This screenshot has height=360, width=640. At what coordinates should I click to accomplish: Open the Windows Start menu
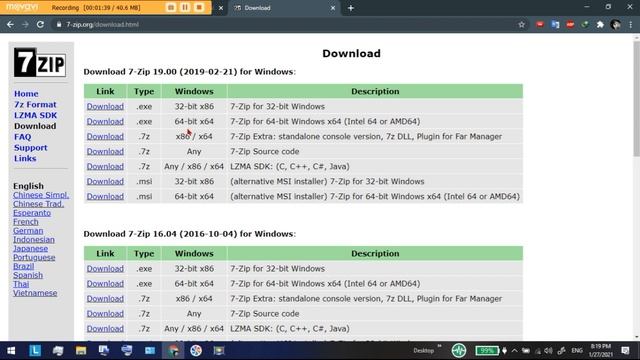click(11, 351)
